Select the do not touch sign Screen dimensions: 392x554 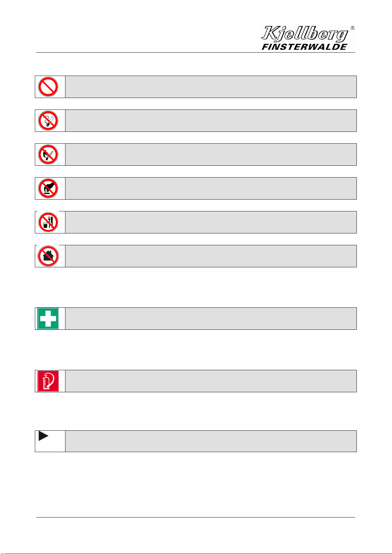48,188
